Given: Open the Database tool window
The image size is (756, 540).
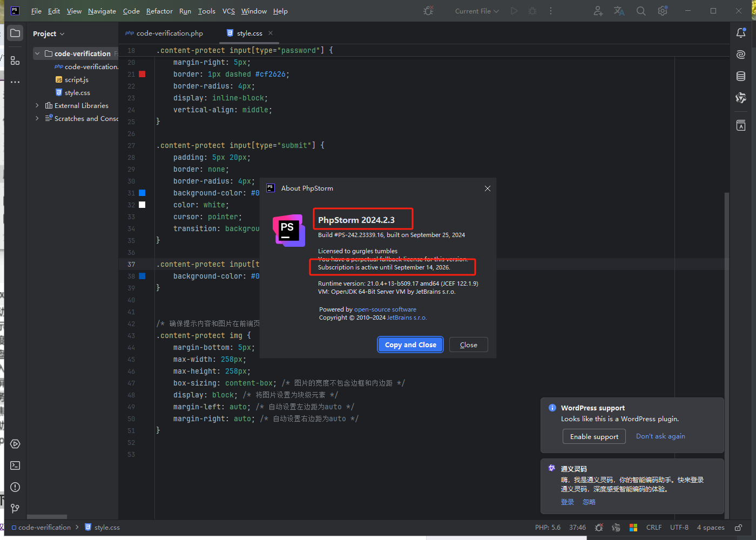Looking at the screenshot, I should point(741,76).
